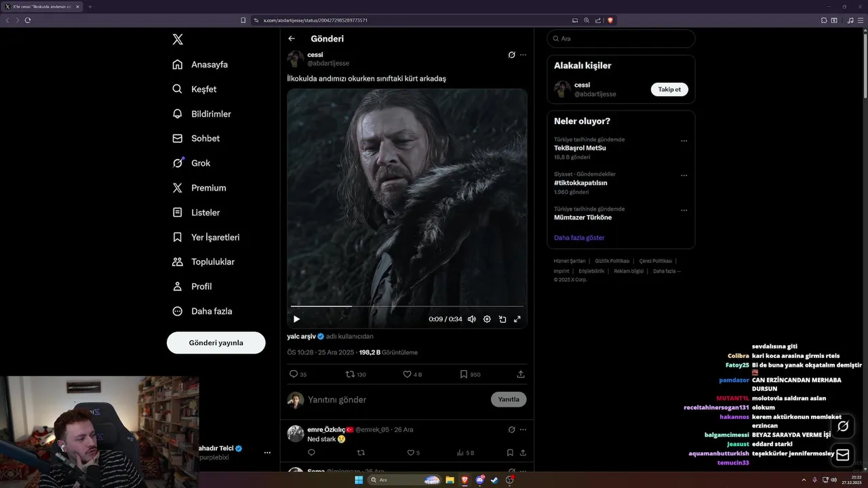Open new browser tab
This screenshot has height=488, width=868.
(90, 7)
